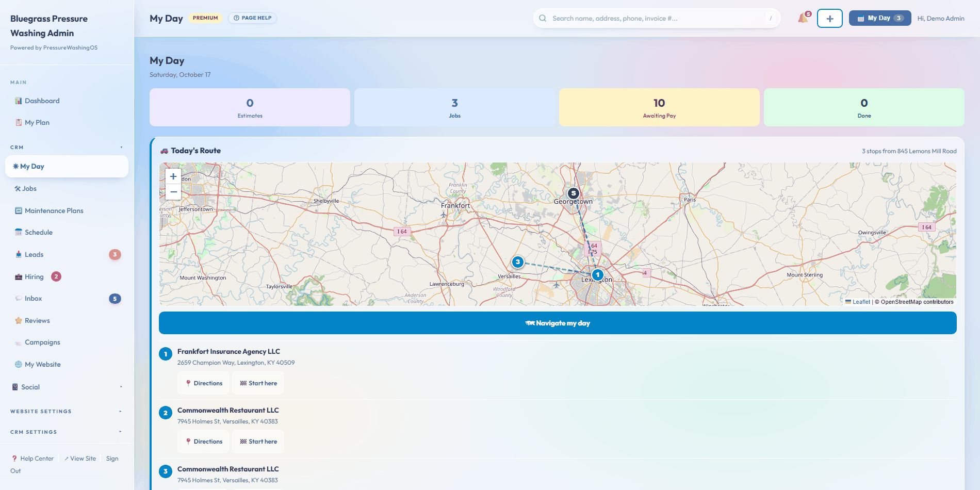
Task: Open Leads with 3 badge
Action: click(x=67, y=255)
